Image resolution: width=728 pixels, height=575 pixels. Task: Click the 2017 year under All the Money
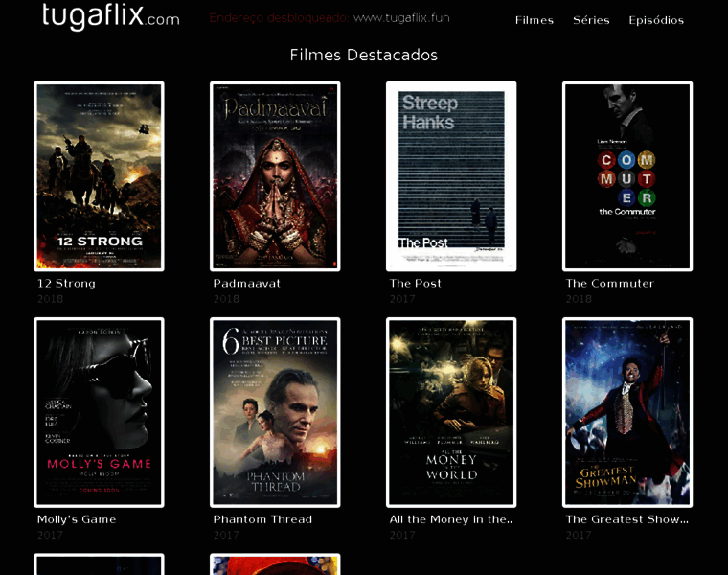[402, 535]
